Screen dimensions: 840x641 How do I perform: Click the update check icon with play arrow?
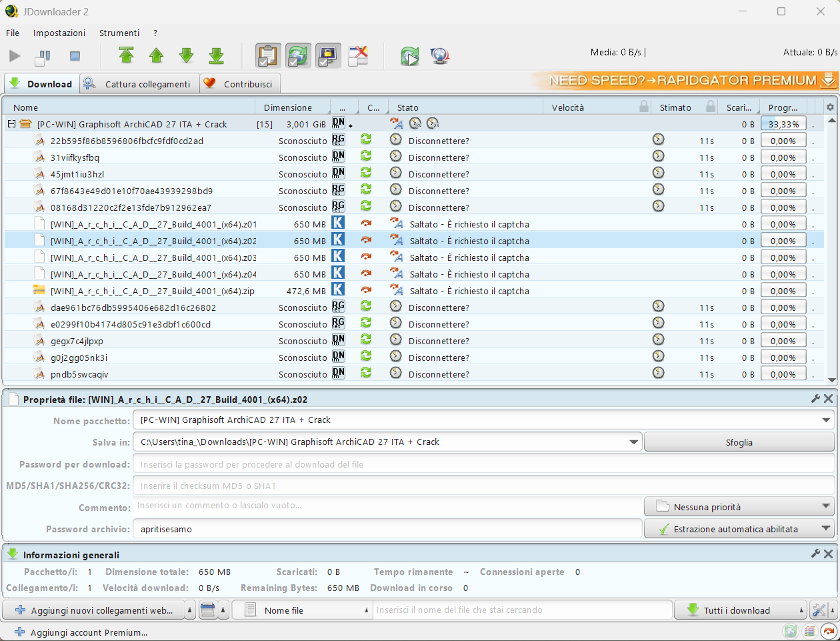[409, 56]
